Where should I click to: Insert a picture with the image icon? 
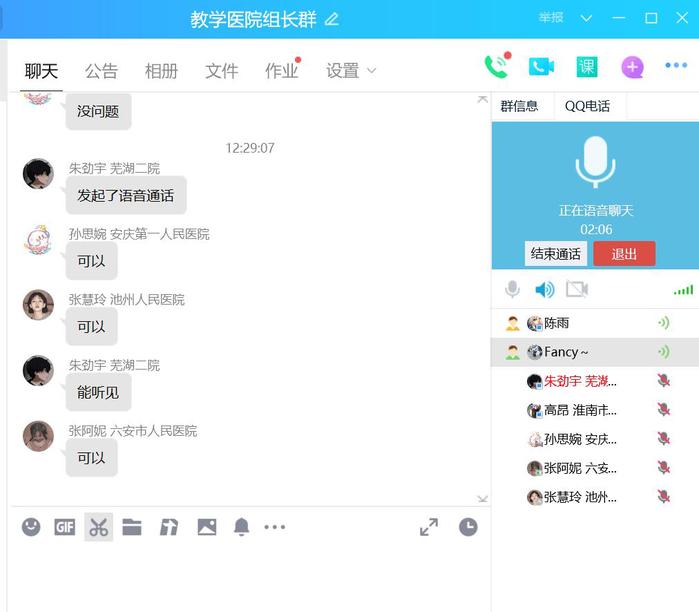coord(207,527)
